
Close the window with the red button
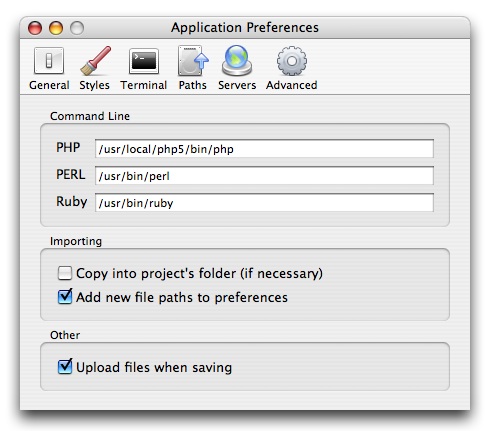click(x=35, y=28)
